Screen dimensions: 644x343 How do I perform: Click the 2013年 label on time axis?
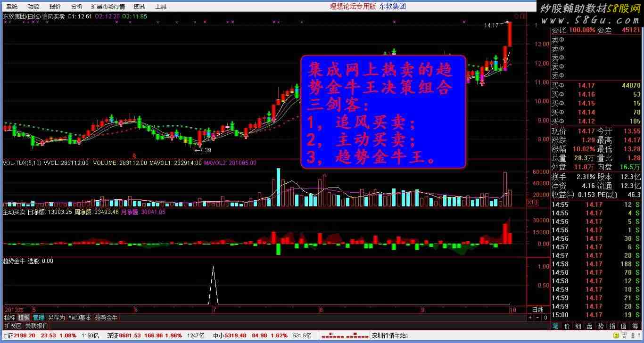click(14, 310)
